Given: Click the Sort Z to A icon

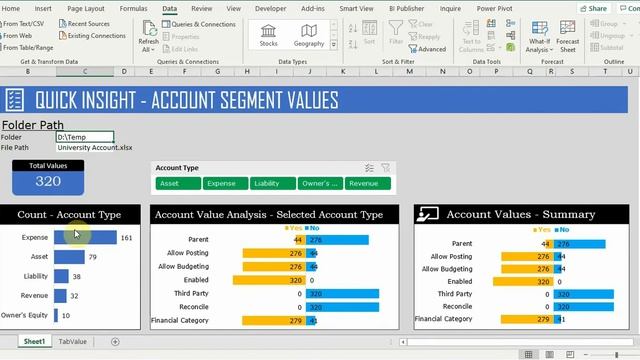Looking at the screenshot, I should pos(353,44).
